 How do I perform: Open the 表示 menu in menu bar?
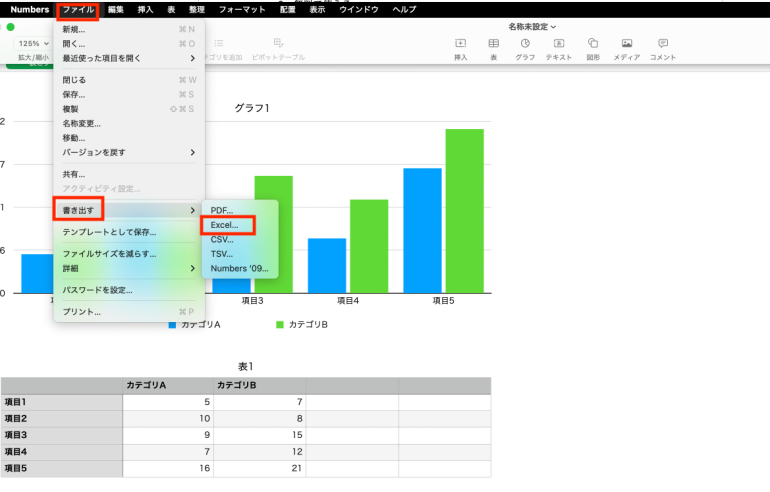317,9
